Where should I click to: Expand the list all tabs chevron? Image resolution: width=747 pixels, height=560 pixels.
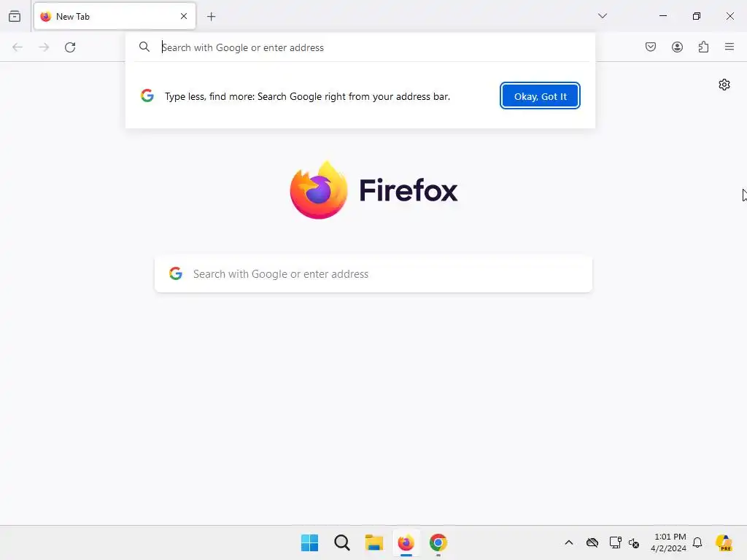[x=602, y=16]
